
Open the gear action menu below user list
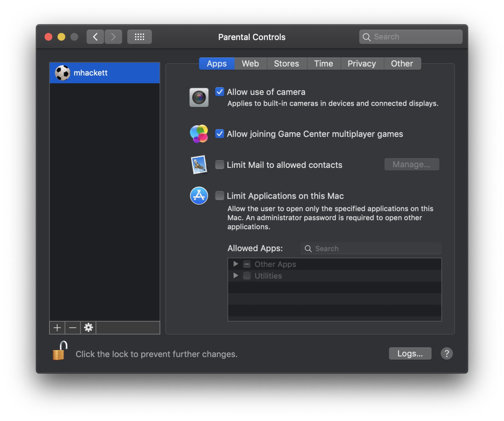pyautogui.click(x=88, y=328)
